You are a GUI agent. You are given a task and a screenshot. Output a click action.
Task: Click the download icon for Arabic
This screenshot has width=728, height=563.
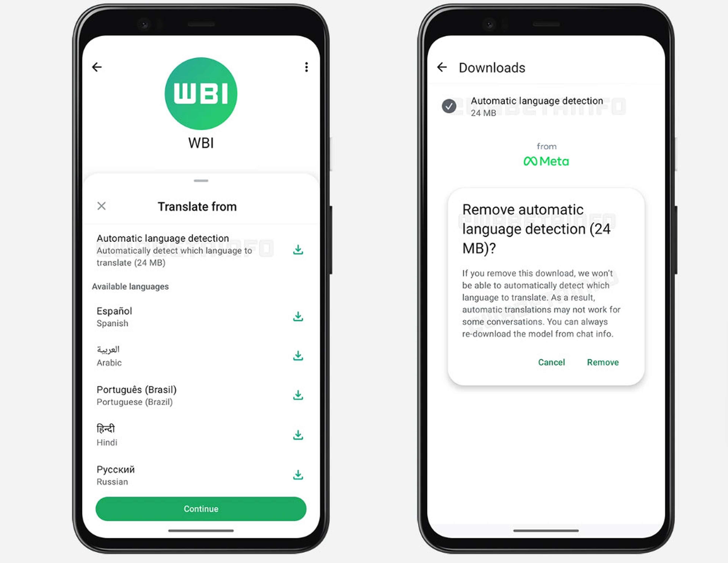(x=299, y=355)
